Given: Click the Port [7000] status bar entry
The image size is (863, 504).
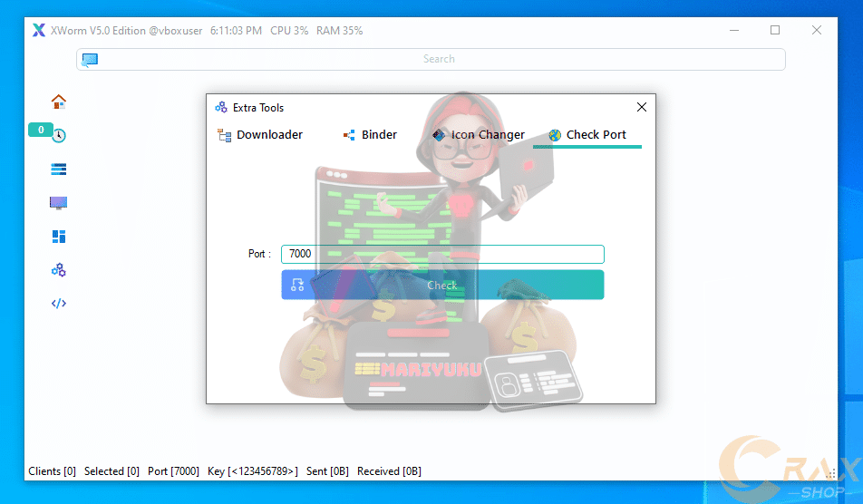Looking at the screenshot, I should [173, 471].
